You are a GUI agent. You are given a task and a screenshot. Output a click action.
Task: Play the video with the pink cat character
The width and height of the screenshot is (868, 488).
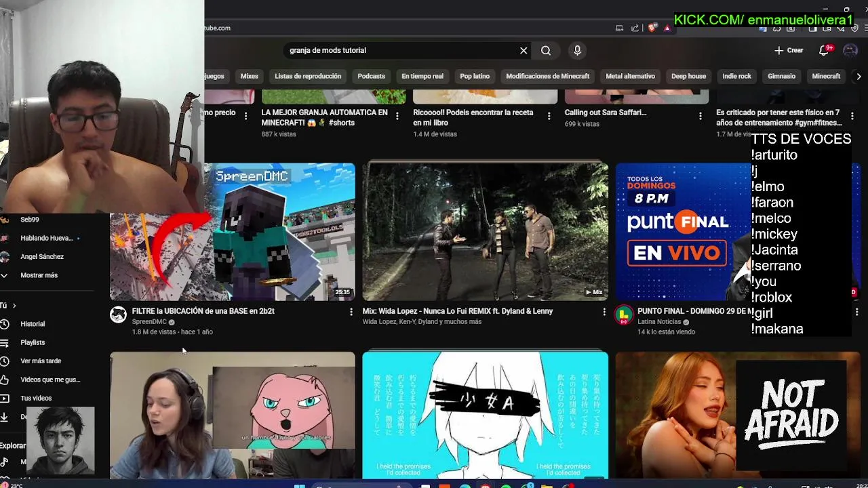(233, 415)
